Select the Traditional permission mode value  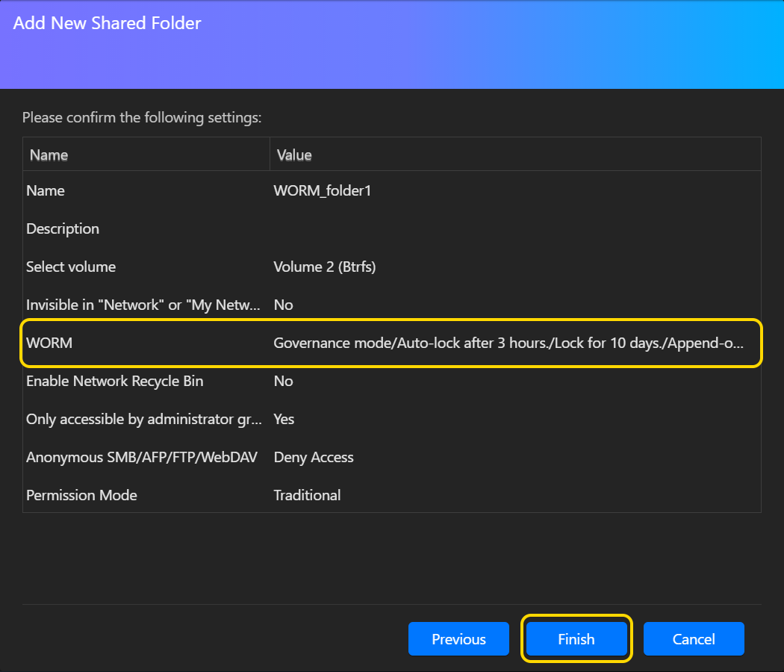[307, 495]
